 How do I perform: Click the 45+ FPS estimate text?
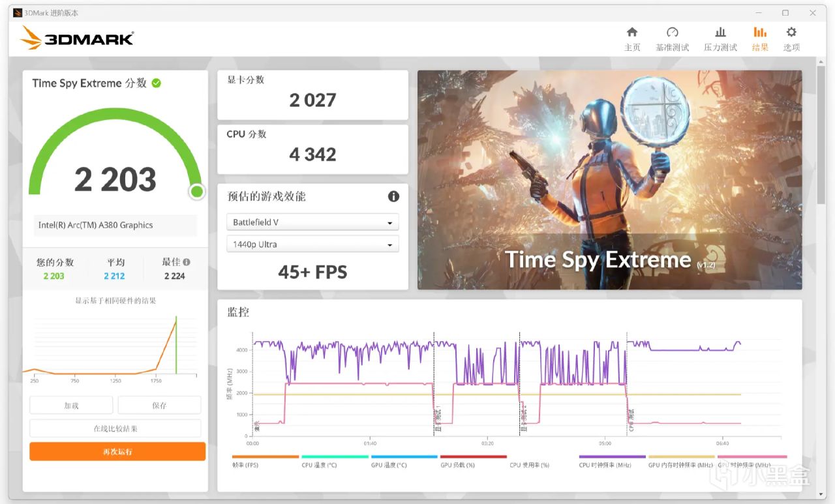[312, 272]
